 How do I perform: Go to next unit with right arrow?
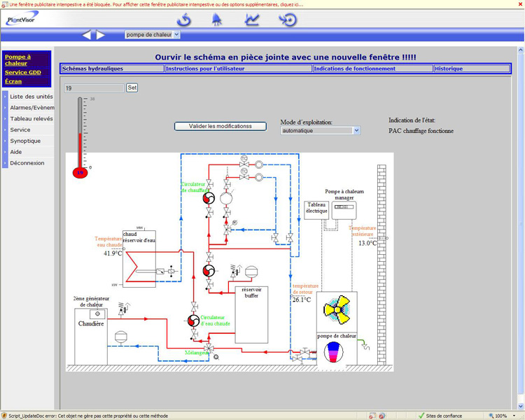(101, 34)
